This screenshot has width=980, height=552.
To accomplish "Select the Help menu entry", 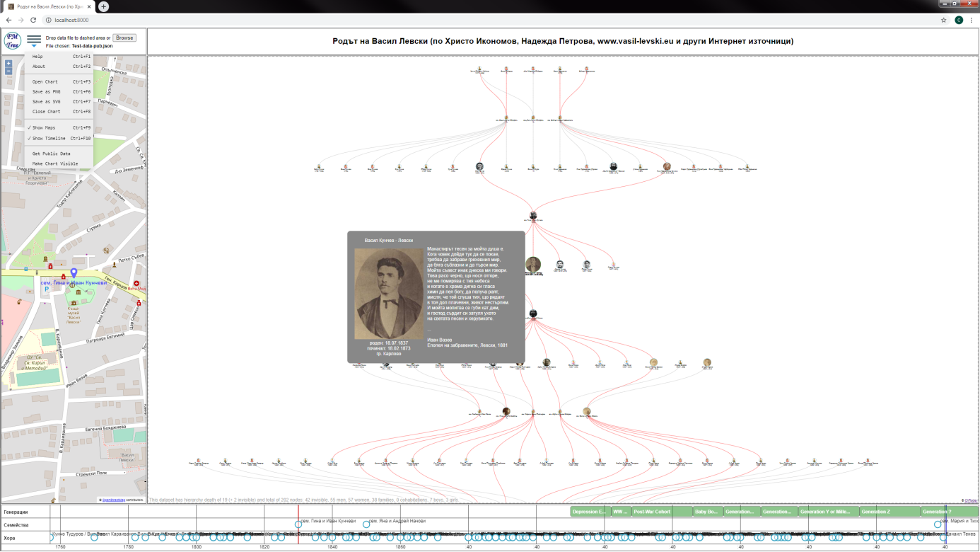I will coord(59,57).
